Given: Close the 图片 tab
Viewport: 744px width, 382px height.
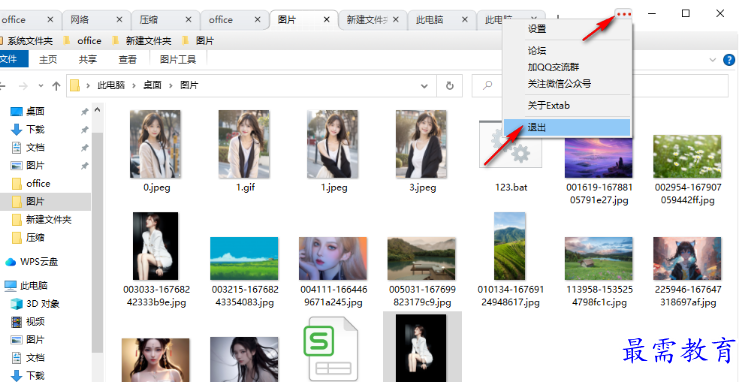Looking at the screenshot, I should pos(326,20).
